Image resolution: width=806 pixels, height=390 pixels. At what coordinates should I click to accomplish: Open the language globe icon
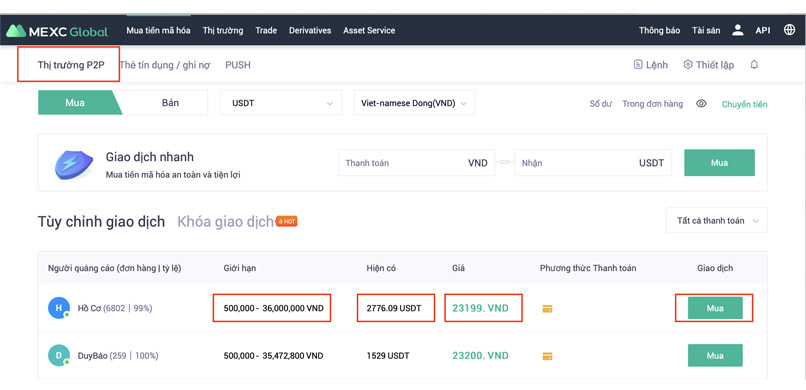coord(790,30)
